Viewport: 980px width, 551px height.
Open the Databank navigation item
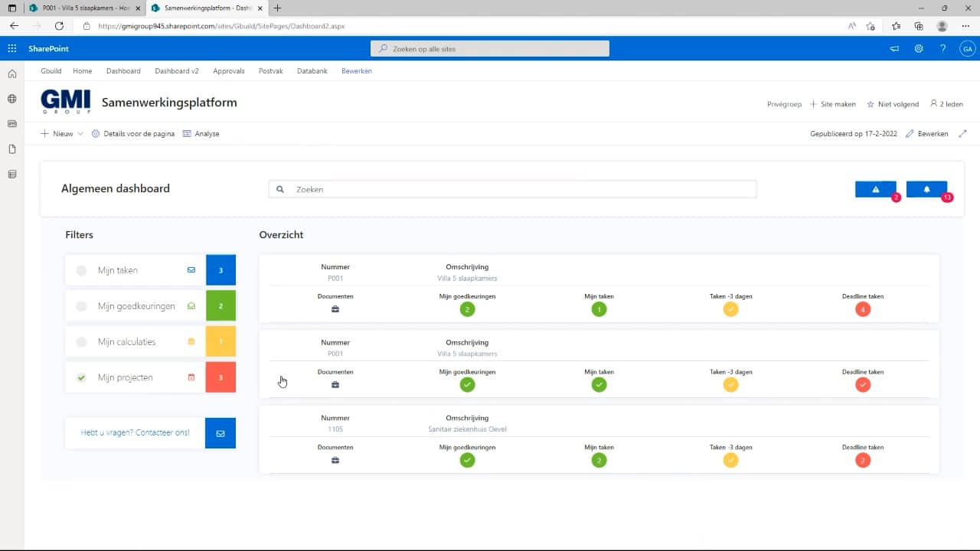pos(312,71)
